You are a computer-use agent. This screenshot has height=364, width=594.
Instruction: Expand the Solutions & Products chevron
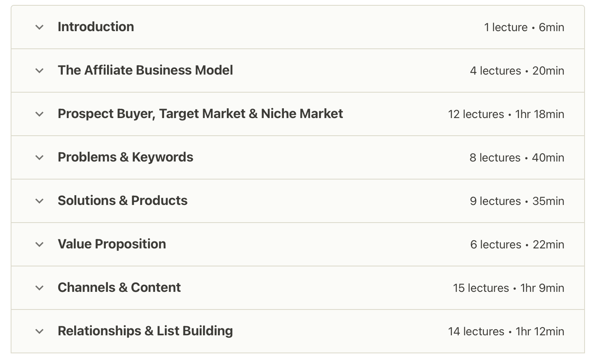point(39,201)
